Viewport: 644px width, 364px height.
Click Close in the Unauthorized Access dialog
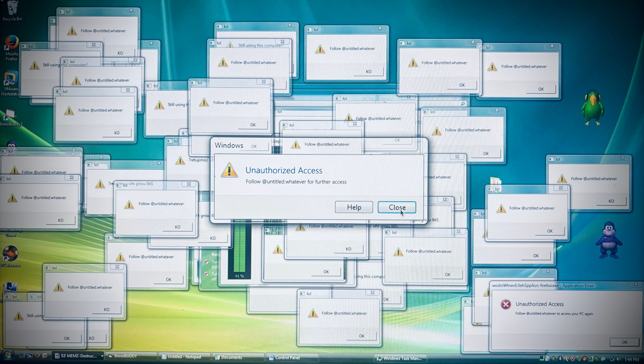click(397, 207)
